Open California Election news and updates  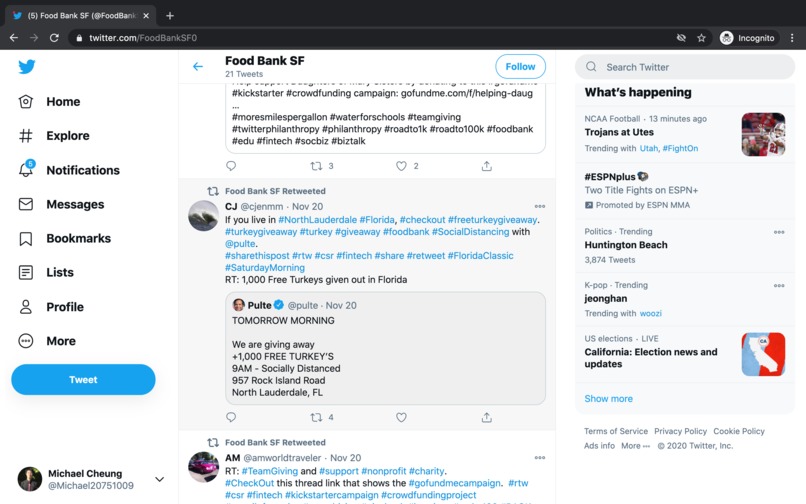click(651, 358)
